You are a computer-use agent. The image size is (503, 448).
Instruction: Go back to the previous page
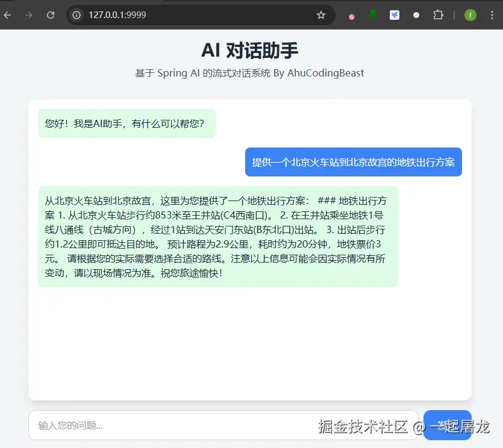7,15
